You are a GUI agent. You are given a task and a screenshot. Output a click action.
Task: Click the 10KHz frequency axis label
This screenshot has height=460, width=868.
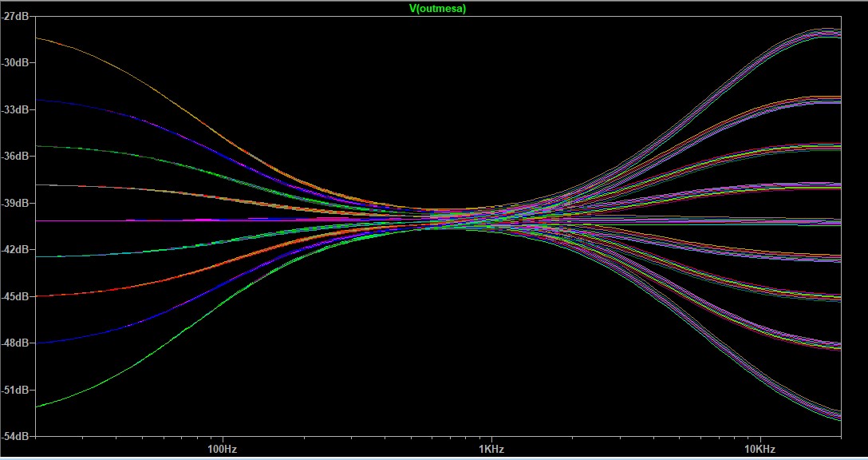pyautogui.click(x=759, y=449)
